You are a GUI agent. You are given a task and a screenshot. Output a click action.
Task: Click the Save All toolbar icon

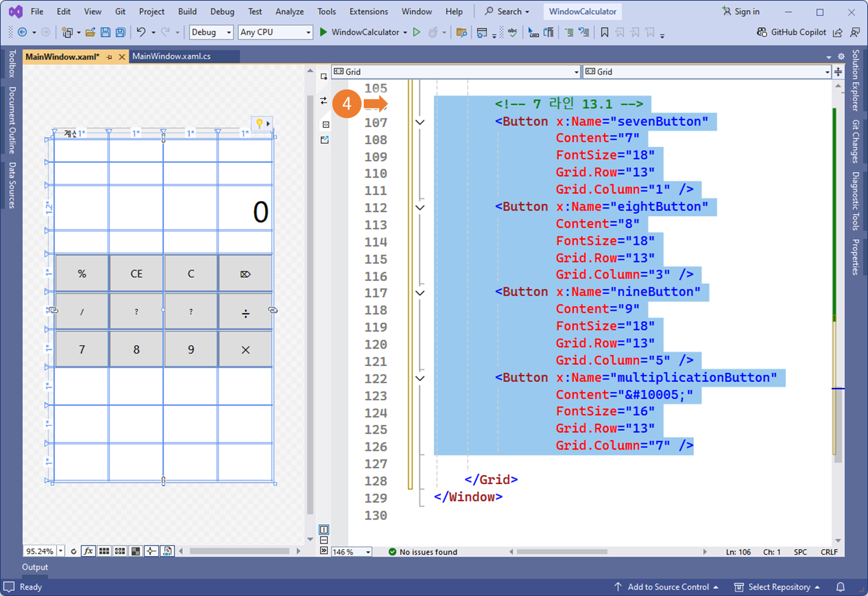pos(120,33)
